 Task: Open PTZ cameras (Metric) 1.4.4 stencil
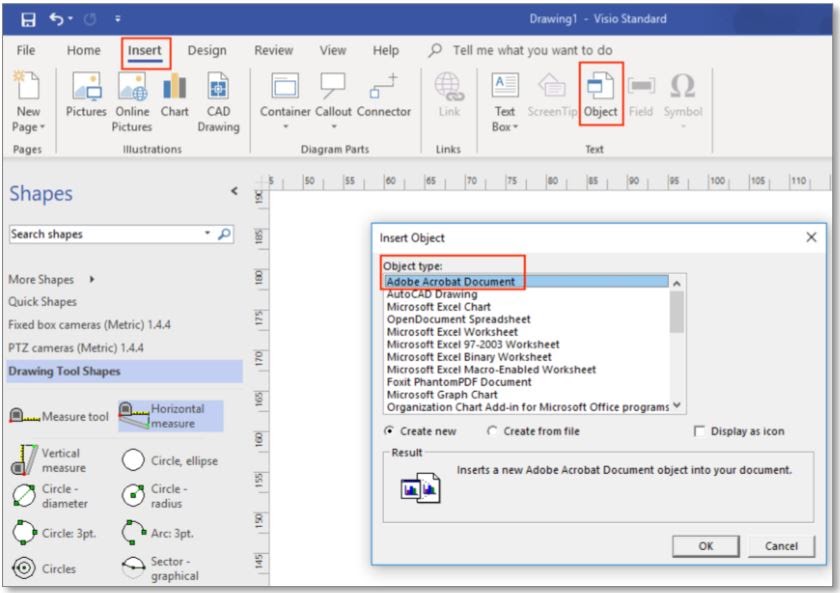pos(76,348)
